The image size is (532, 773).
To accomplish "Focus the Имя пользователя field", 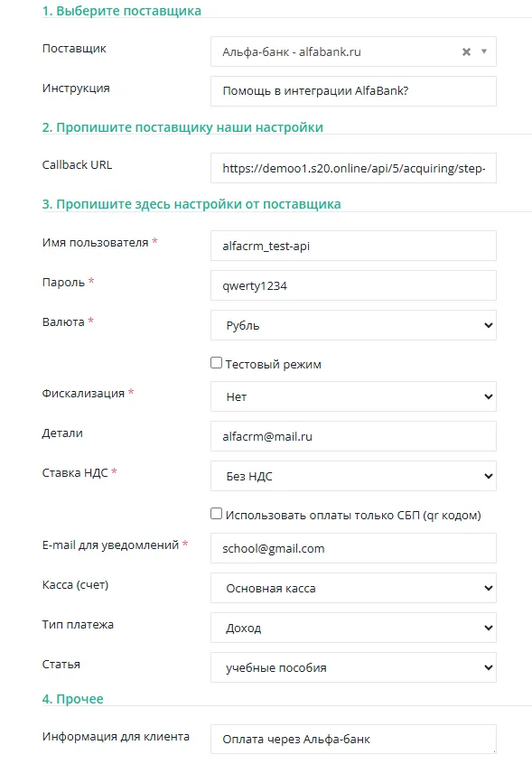I will (x=353, y=246).
